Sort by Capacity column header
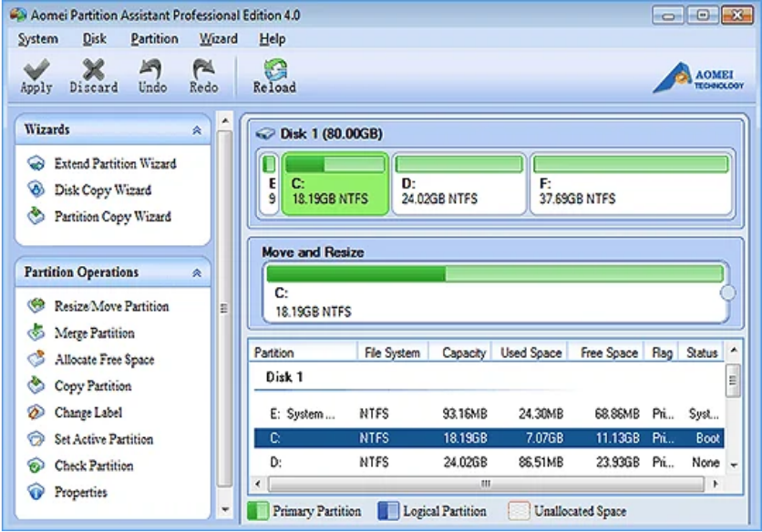Viewport: 762px width, 532px height. (460, 353)
